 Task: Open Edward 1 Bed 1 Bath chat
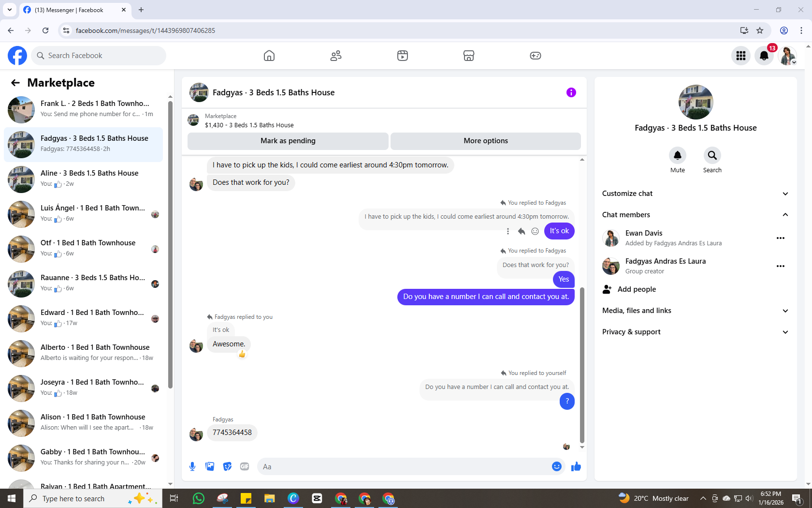(x=83, y=318)
